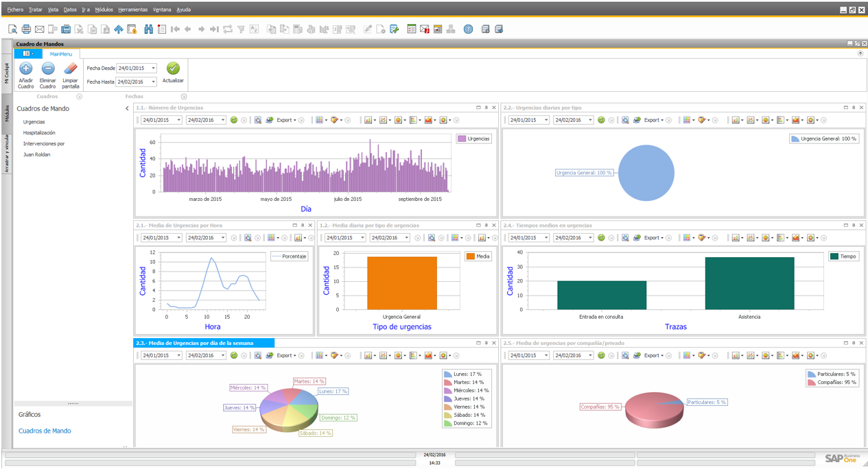
Task: Open the Find tool (binoculars icon)
Action: coord(149,29)
